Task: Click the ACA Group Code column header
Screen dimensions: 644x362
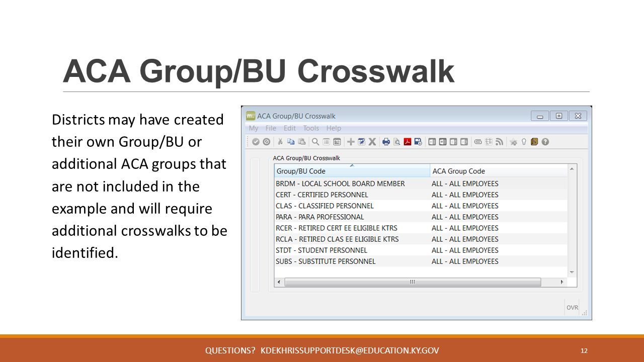Action: (x=499, y=171)
